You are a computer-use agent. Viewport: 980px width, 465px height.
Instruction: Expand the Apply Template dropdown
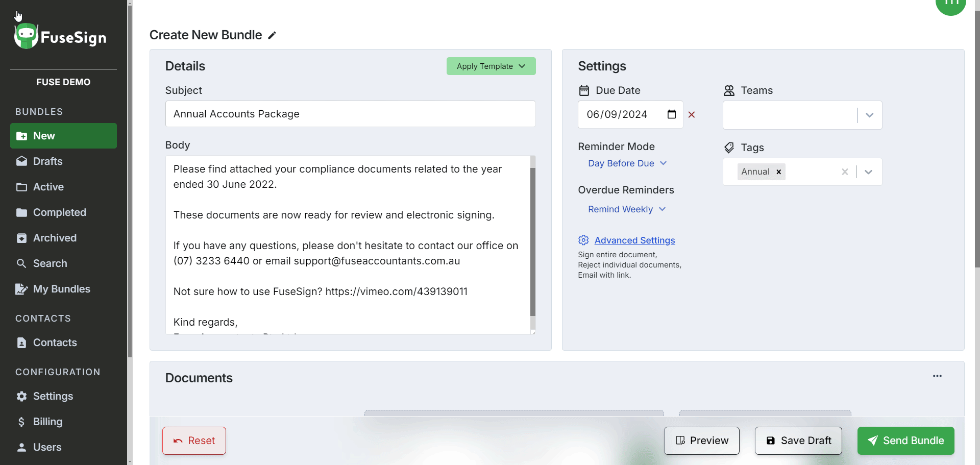[x=491, y=66]
